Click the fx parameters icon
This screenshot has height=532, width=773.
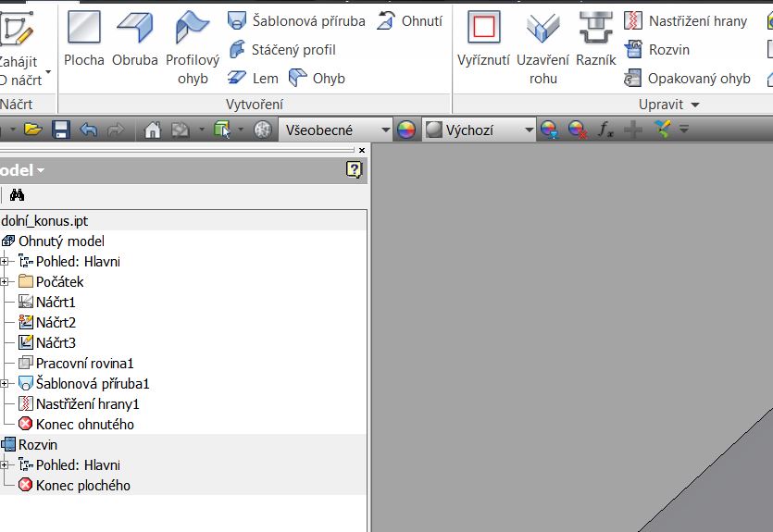point(605,130)
